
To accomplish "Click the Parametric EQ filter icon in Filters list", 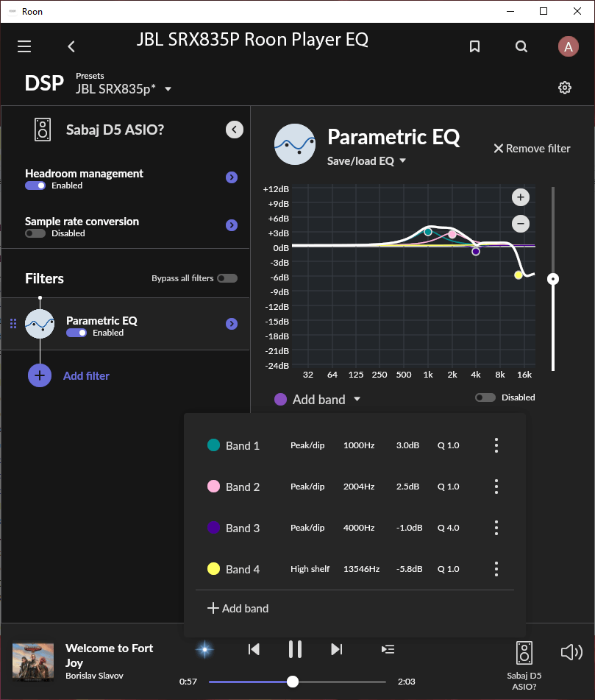I will click(40, 324).
